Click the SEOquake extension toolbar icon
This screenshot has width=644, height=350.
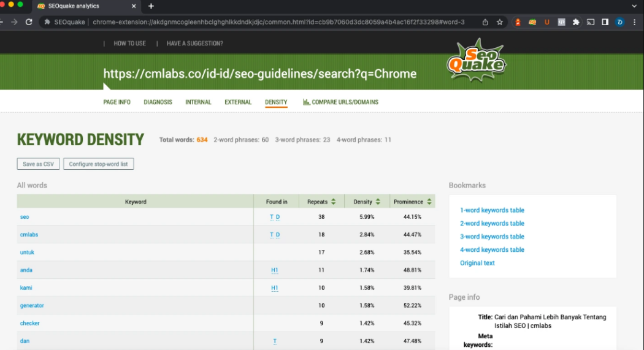coord(532,22)
